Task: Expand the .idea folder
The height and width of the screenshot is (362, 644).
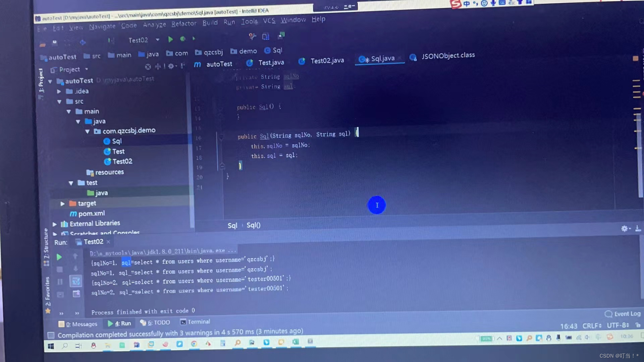Action: pyautogui.click(x=59, y=91)
